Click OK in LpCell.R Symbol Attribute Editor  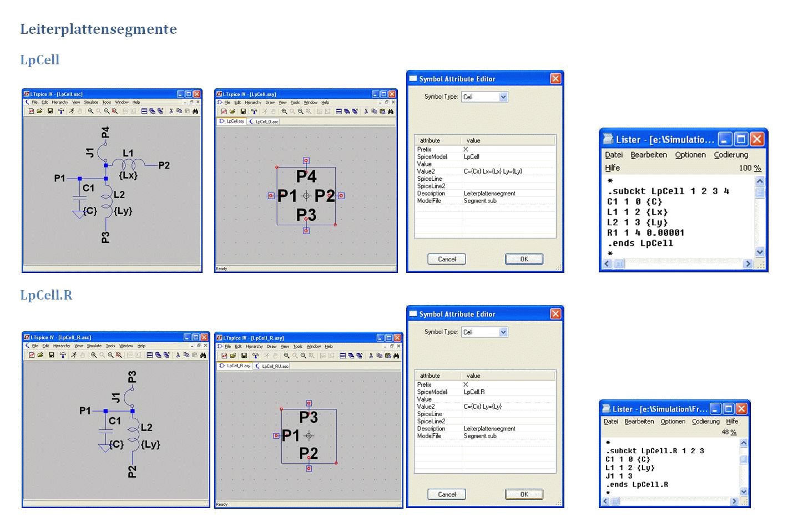point(524,494)
